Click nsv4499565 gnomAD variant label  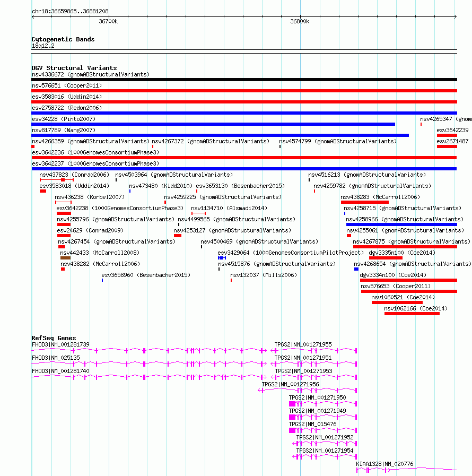237,219
